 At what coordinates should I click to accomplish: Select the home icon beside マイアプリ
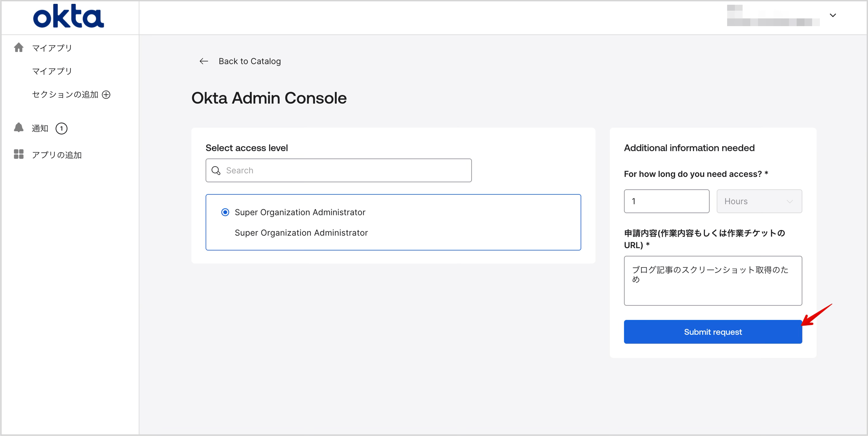point(19,48)
